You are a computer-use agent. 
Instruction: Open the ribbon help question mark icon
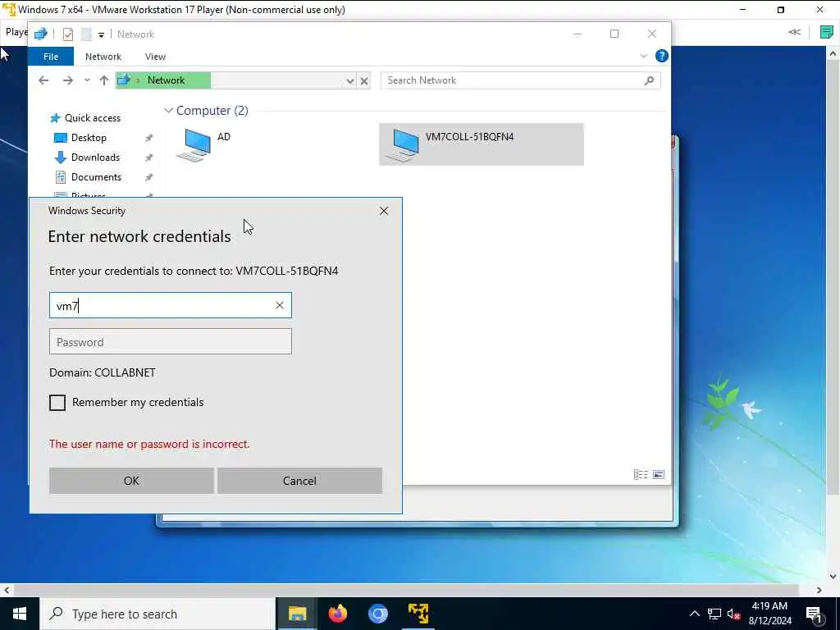662,57
